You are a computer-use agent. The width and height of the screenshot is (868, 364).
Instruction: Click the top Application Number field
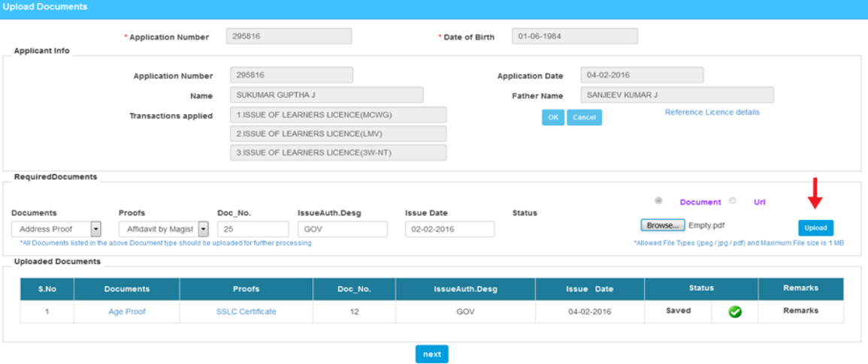(289, 36)
